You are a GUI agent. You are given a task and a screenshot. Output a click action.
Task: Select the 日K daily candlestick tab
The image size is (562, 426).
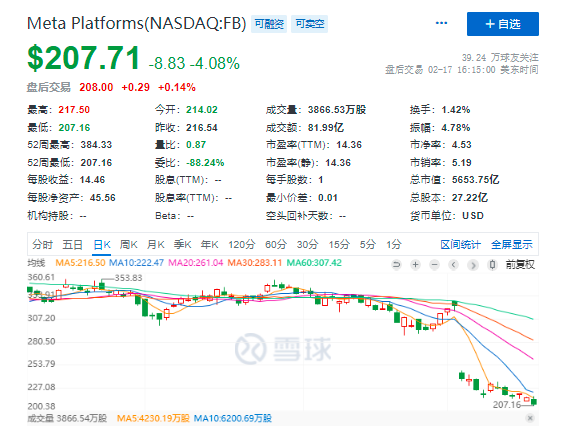point(102,245)
